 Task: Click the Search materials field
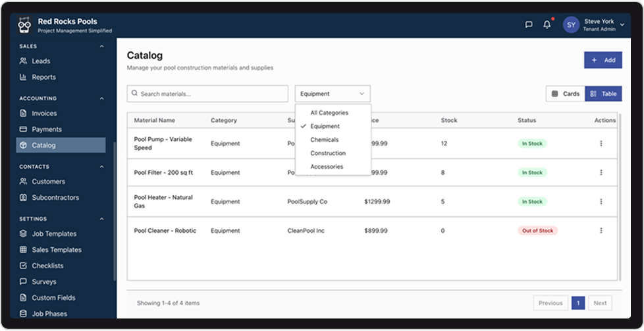[207, 94]
